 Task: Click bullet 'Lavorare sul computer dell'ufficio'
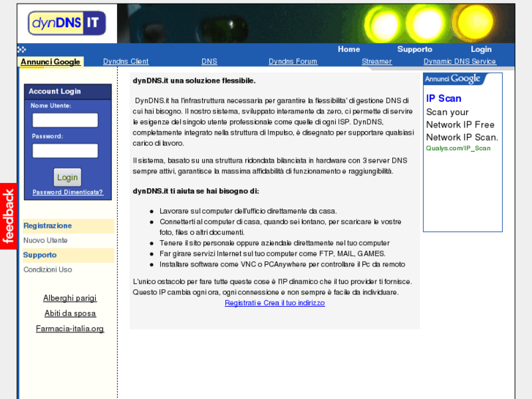248,212
